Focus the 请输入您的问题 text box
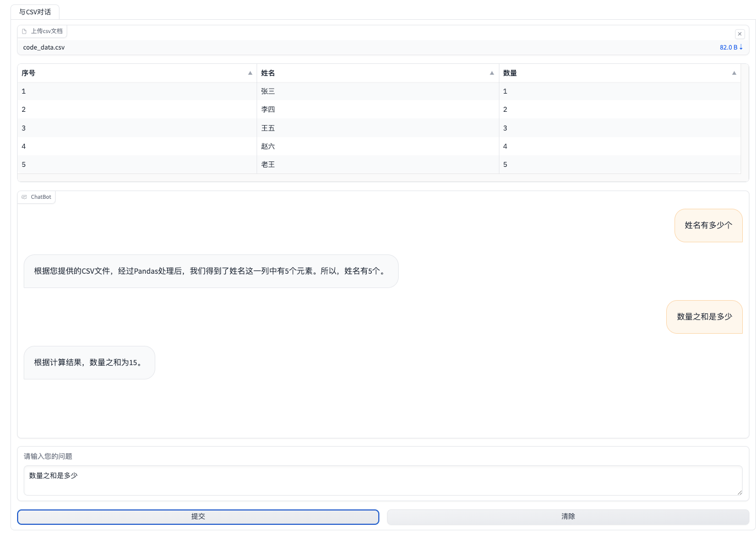Viewport: 756px width, 543px height. coord(383,480)
